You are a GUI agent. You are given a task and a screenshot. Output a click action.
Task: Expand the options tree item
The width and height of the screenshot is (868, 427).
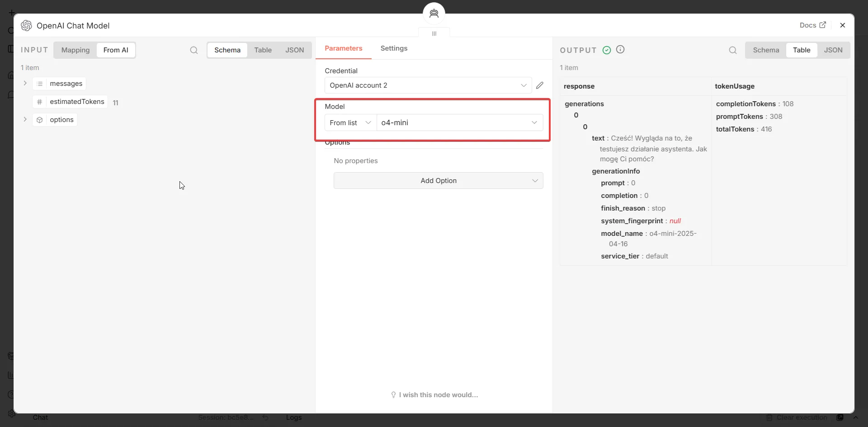click(x=25, y=119)
